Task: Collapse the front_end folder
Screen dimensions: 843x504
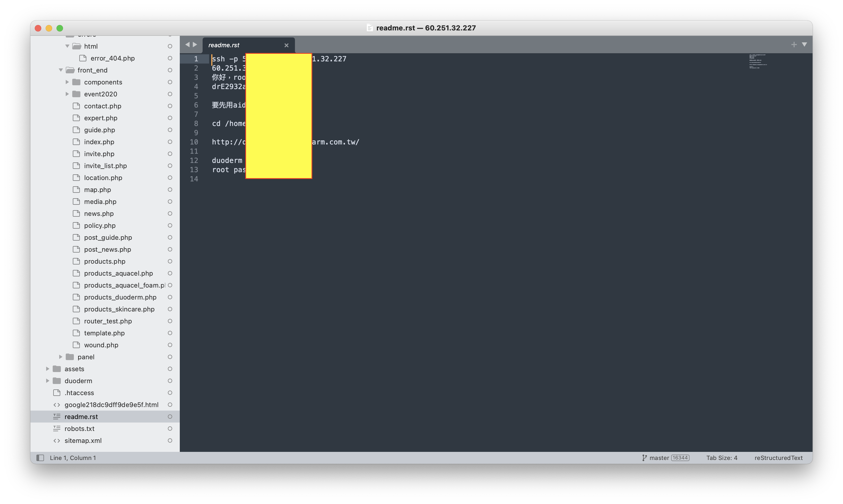Action: [x=61, y=70]
